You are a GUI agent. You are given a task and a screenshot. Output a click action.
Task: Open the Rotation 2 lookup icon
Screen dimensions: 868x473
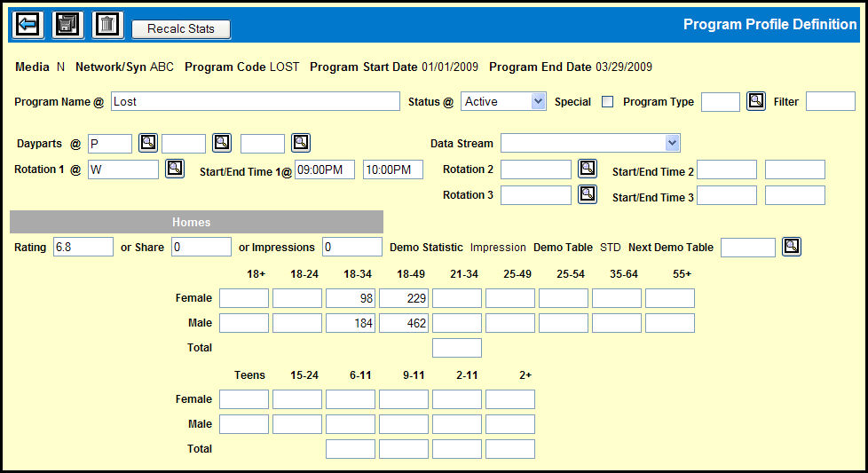pyautogui.click(x=588, y=169)
